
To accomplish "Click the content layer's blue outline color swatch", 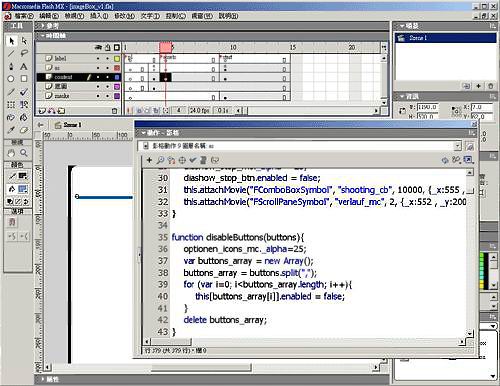I will (117, 77).
